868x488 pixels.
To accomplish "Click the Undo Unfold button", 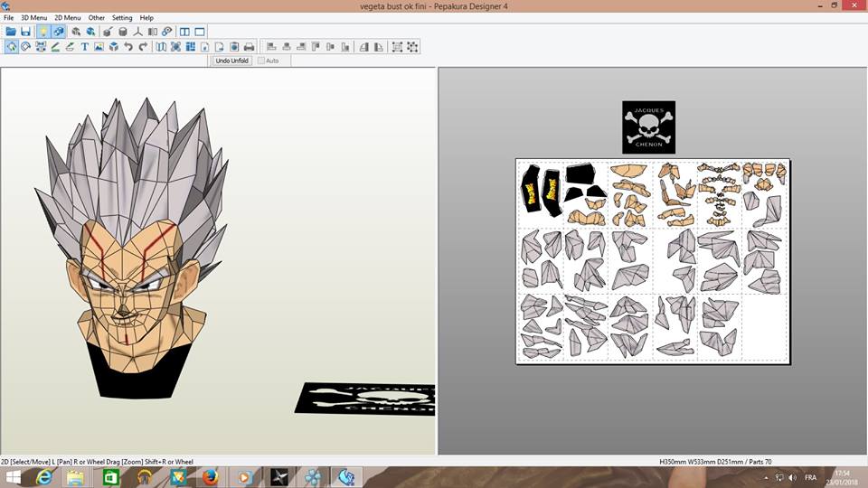I will point(232,61).
